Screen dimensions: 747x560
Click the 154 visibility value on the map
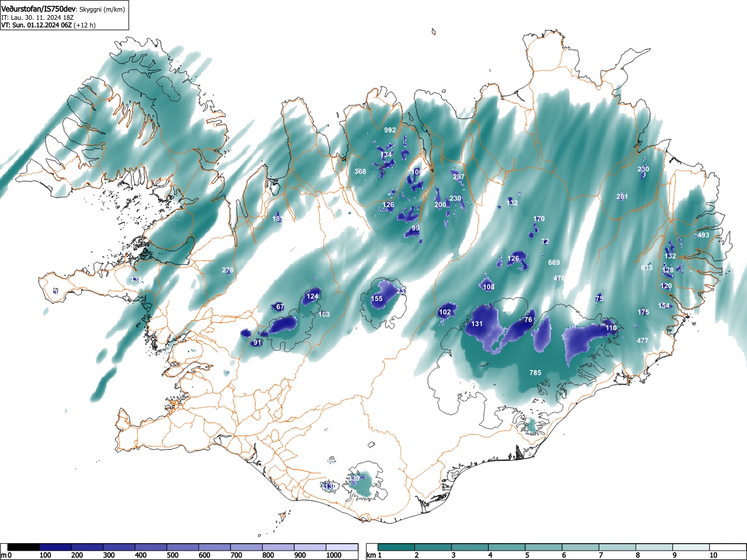(x=664, y=306)
